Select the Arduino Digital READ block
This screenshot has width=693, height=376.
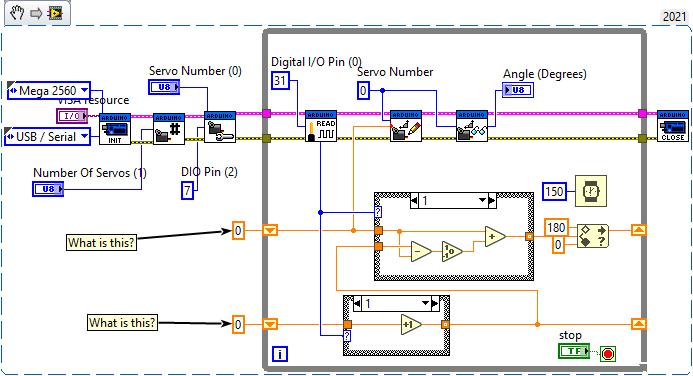click(321, 126)
